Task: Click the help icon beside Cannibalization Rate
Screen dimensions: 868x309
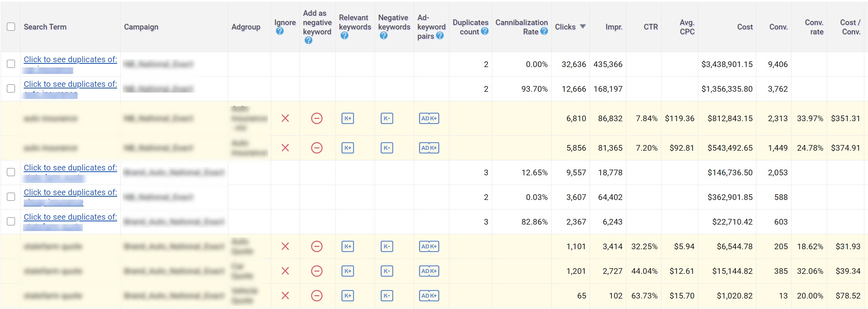Action: pyautogui.click(x=544, y=31)
